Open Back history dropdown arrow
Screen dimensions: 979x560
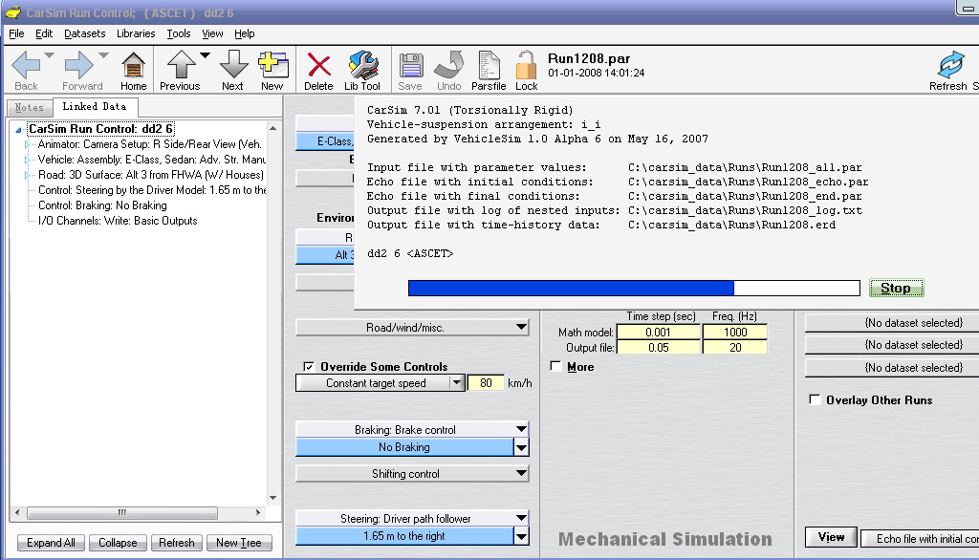(50, 55)
